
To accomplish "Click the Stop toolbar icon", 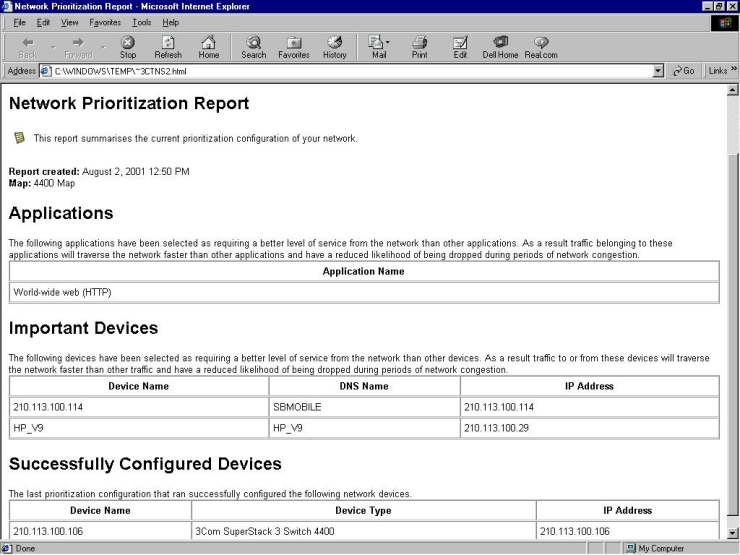I will [x=128, y=44].
